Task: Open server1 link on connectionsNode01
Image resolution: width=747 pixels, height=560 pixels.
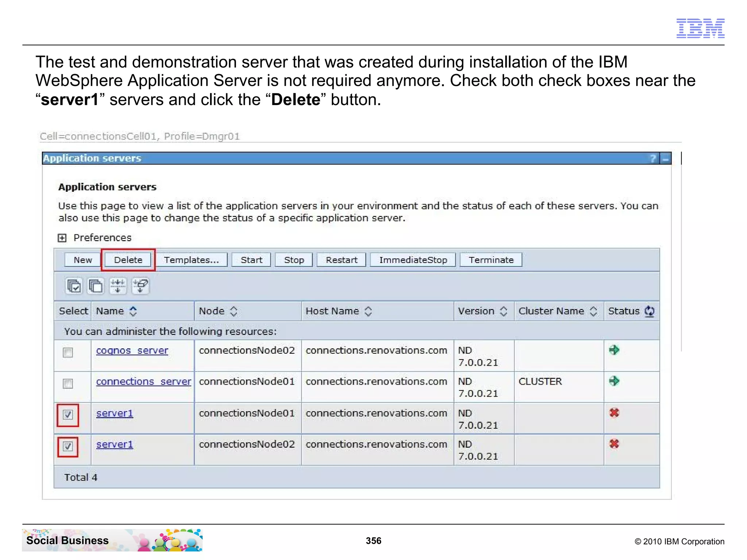Action: [115, 413]
